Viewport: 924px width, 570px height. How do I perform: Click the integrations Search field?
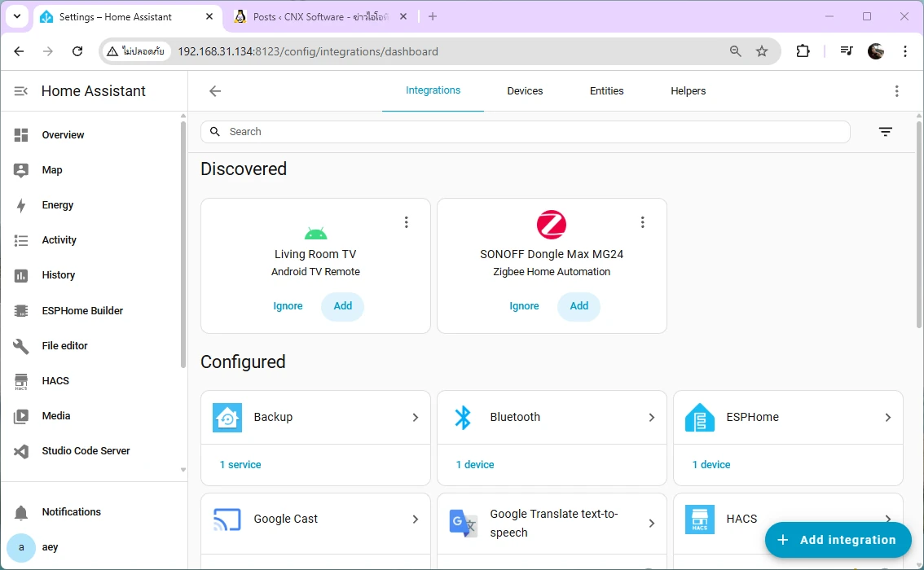(x=530, y=132)
